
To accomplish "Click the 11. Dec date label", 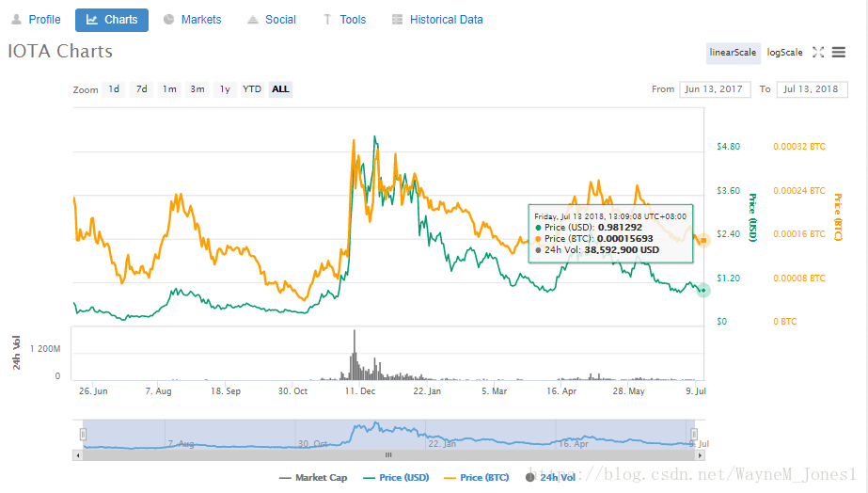I will click(360, 391).
